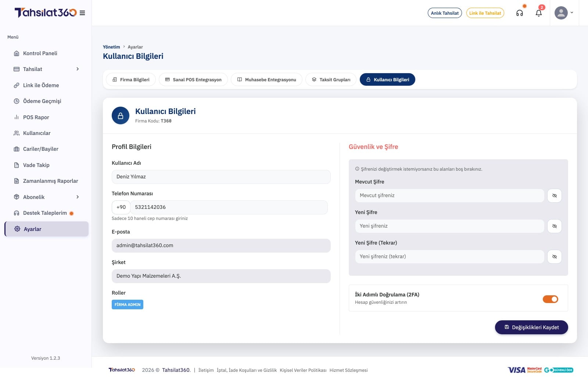
Task: Click the Zamanlanmış Raporlar file icon
Action: 17,181
